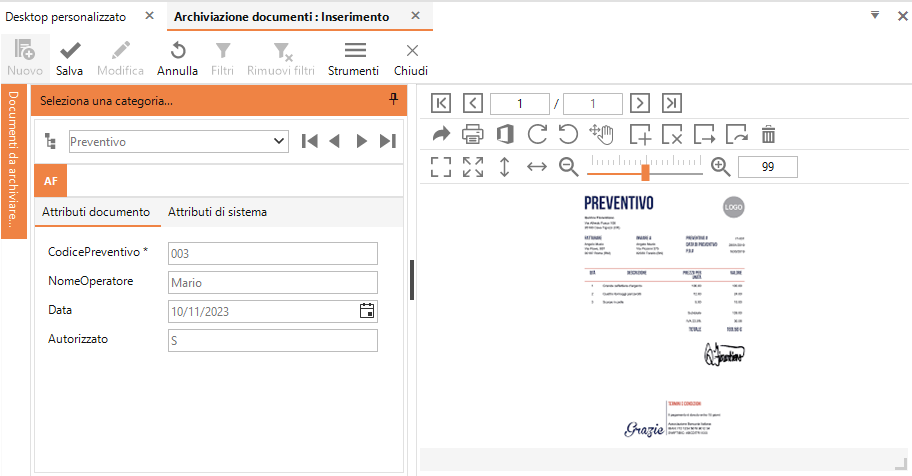Open the Preventivo category dropdown
This screenshot has height=476, width=912.
[x=279, y=142]
